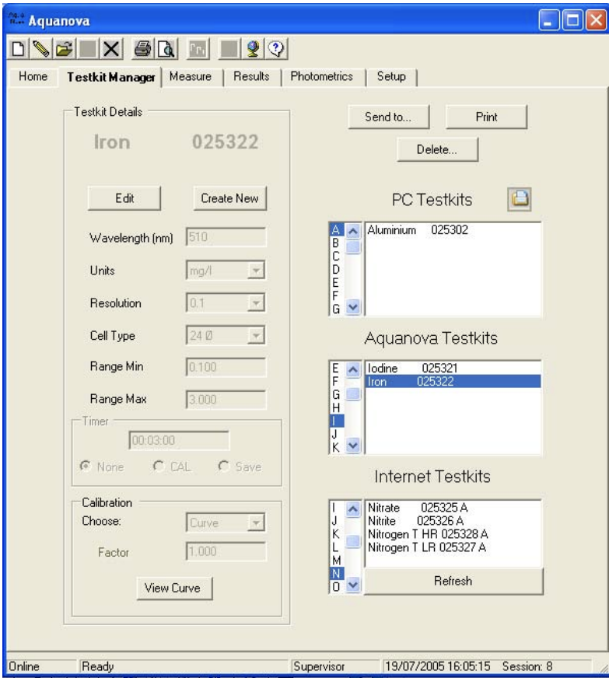616x678 pixels.
Task: Select the Save timer radio button
Action: pyautogui.click(x=223, y=467)
